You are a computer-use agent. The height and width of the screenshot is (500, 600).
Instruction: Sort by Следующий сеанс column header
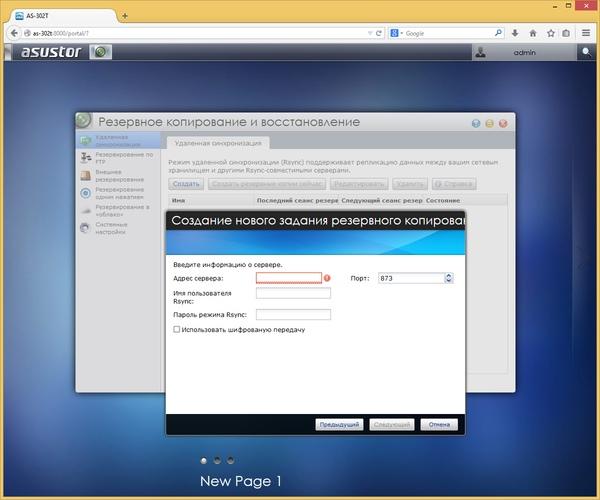pos(382,200)
